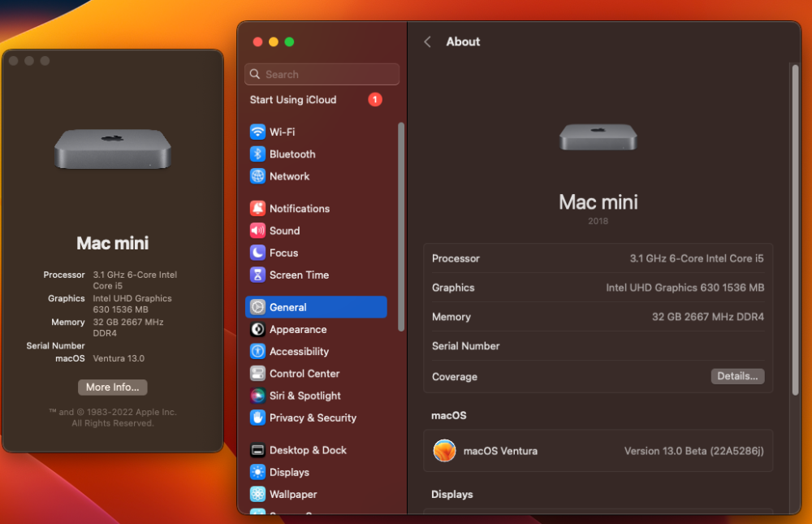Click the General gear icon

tap(257, 307)
